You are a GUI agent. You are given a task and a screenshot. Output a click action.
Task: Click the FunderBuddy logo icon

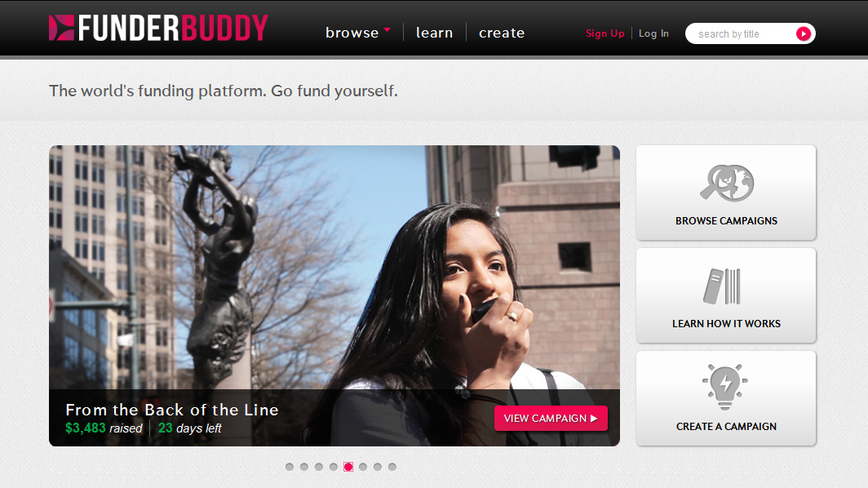[61, 28]
